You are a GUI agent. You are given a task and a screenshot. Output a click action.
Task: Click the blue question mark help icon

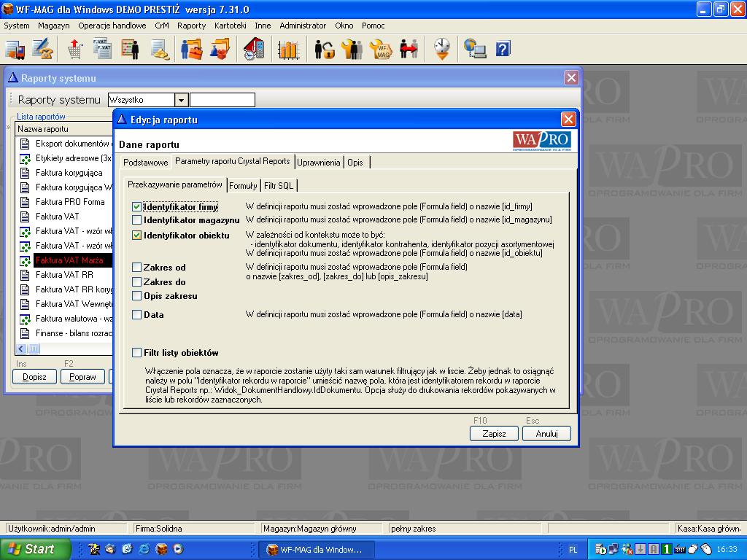[x=503, y=49]
